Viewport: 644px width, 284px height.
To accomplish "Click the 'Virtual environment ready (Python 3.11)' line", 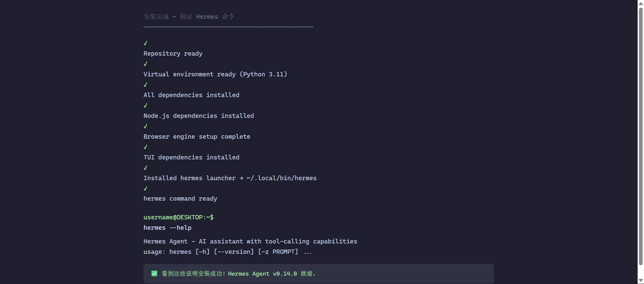I will 215,74.
